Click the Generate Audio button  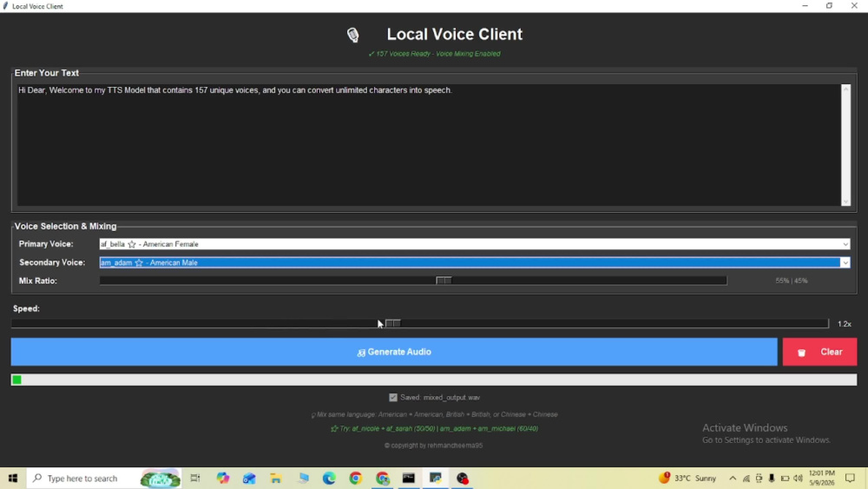point(394,352)
